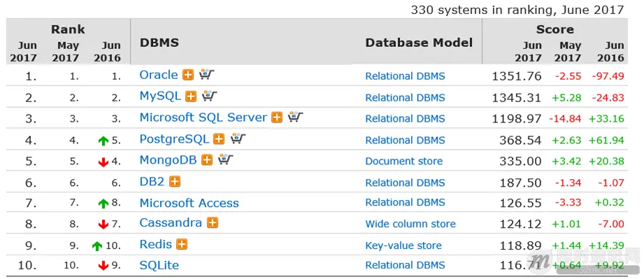Click the score 1198.97
644x279 pixels.
coord(517,119)
